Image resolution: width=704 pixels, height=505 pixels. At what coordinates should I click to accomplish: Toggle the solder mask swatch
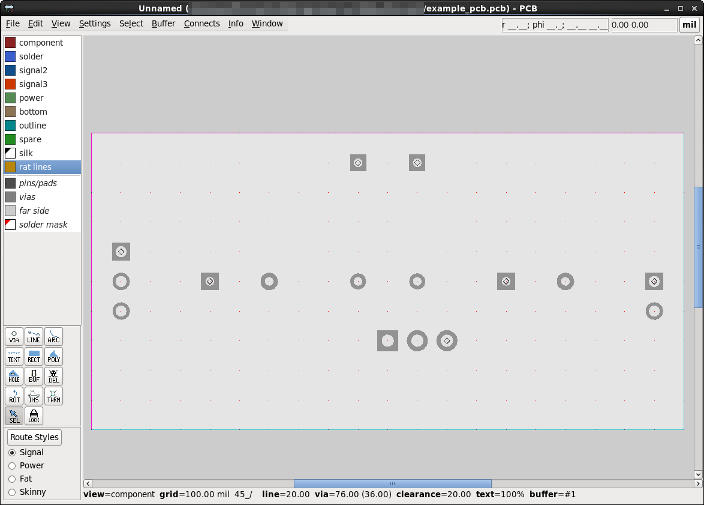point(10,224)
